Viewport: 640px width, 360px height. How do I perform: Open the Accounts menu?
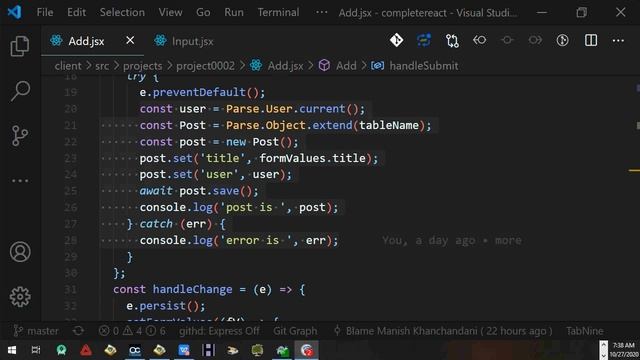20,252
